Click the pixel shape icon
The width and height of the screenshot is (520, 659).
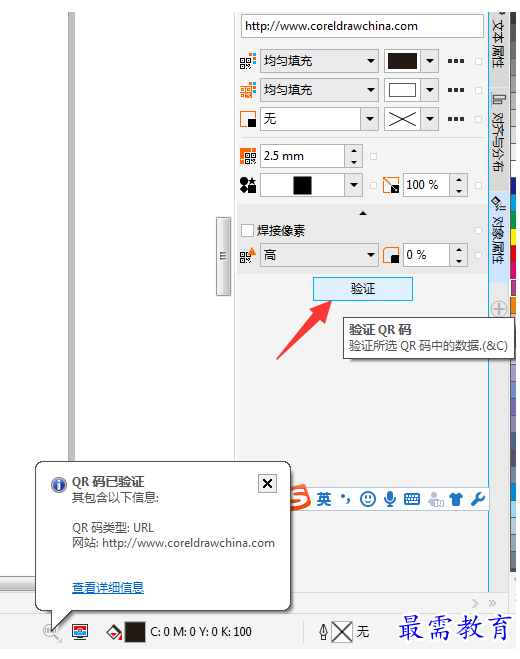248,185
